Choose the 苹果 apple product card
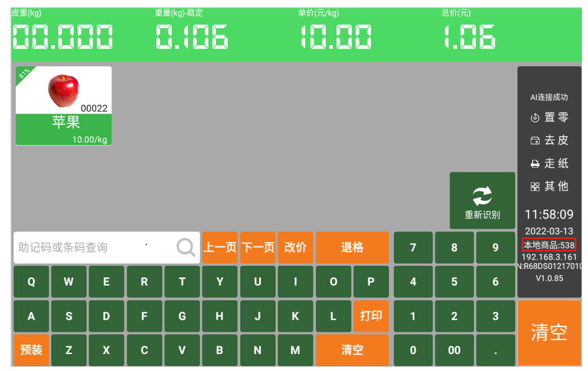 point(64,106)
